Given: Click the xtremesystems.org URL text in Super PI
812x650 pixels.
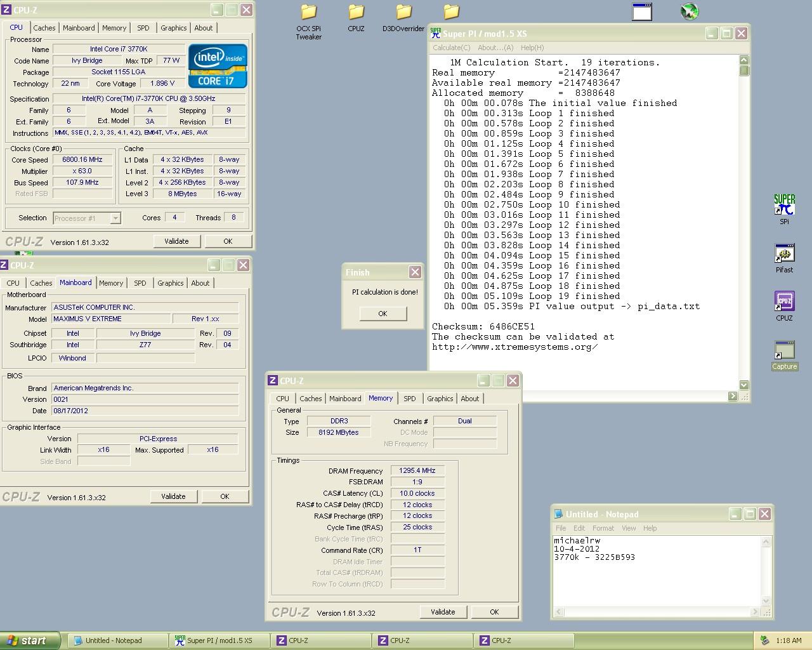Looking at the screenshot, I should [x=515, y=347].
